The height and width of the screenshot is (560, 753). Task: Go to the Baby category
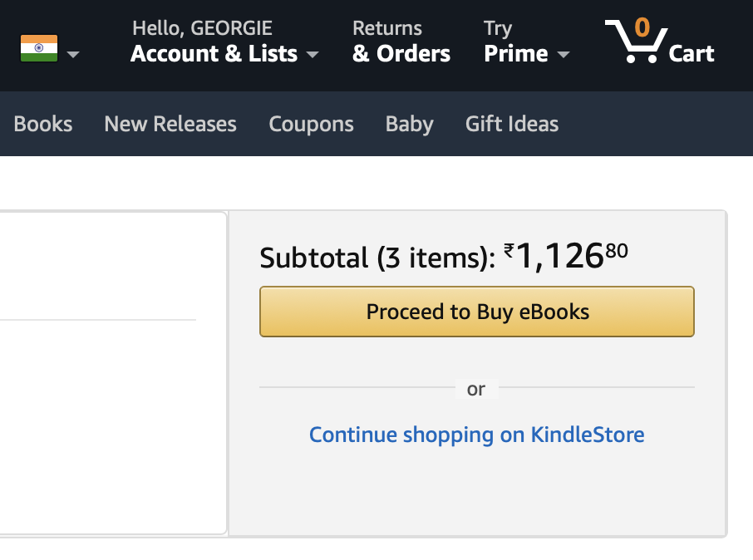tap(409, 124)
